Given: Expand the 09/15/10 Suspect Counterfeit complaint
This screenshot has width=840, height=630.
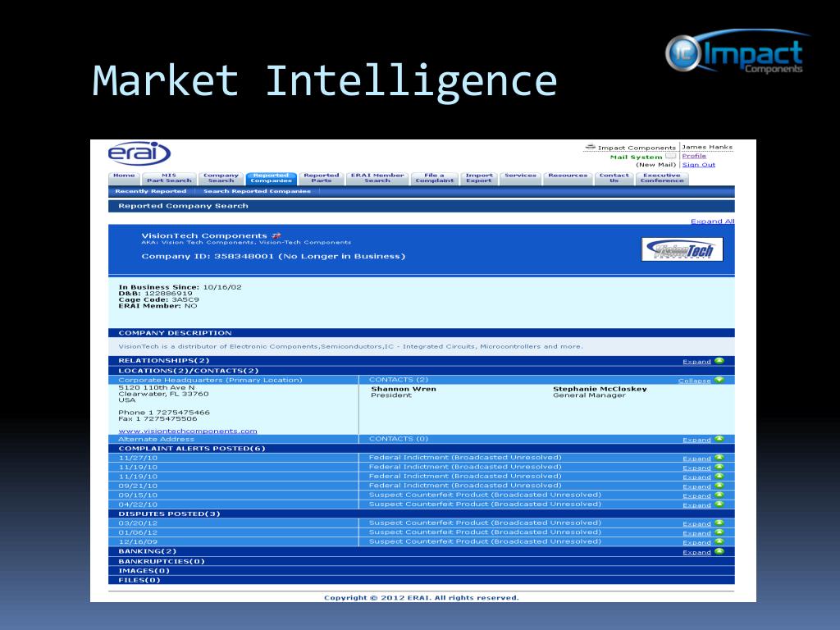Looking at the screenshot, I should (x=696, y=496).
